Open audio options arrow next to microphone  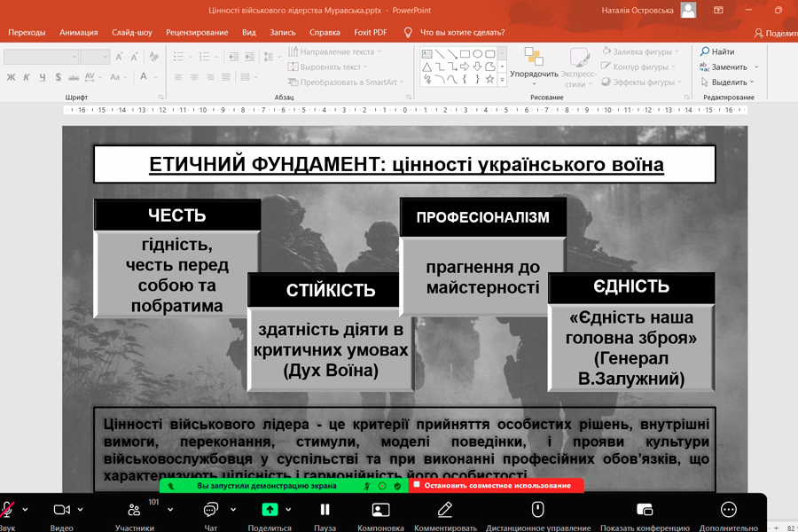[25, 509]
